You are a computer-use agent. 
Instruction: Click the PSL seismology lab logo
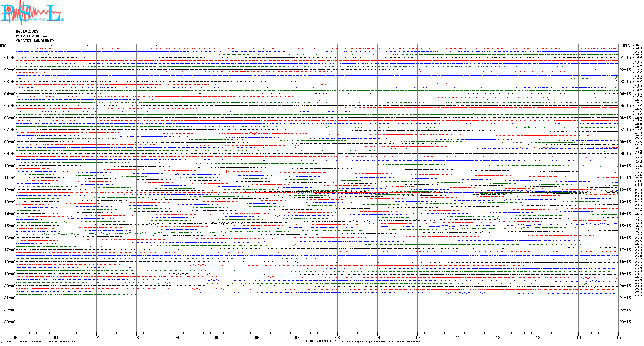pos(32,13)
